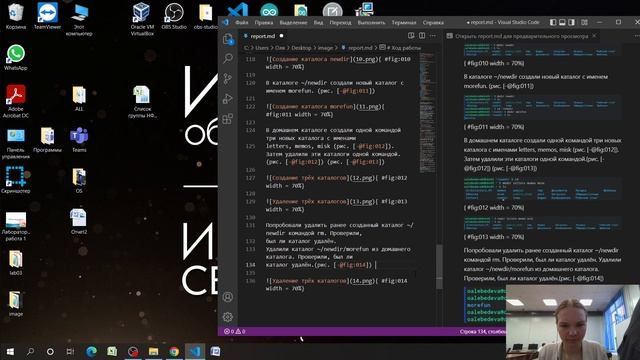Viewport: 640px width, 360px height.
Task: Open the Файл menu
Action: point(242,22)
